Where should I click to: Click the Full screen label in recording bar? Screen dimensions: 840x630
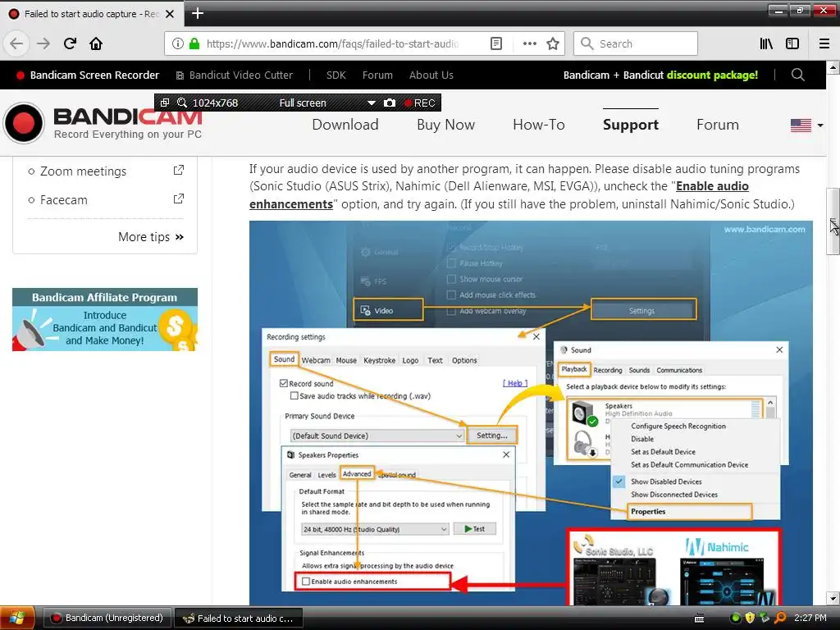303,103
